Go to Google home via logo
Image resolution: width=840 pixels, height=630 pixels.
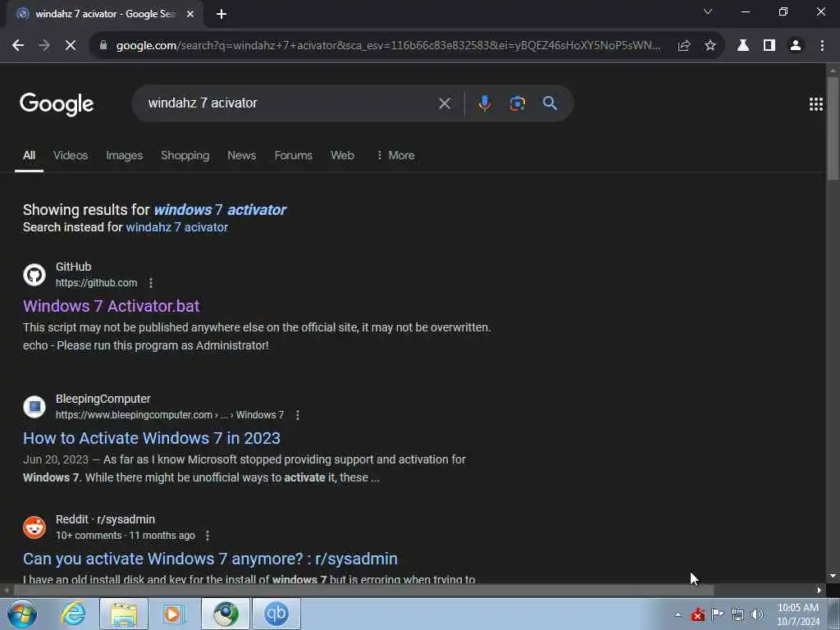click(57, 104)
